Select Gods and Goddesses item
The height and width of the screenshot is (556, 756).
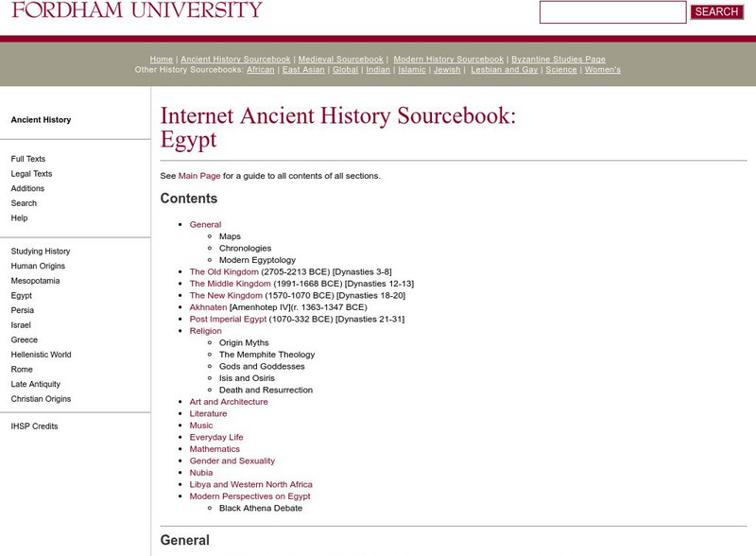[x=262, y=366]
